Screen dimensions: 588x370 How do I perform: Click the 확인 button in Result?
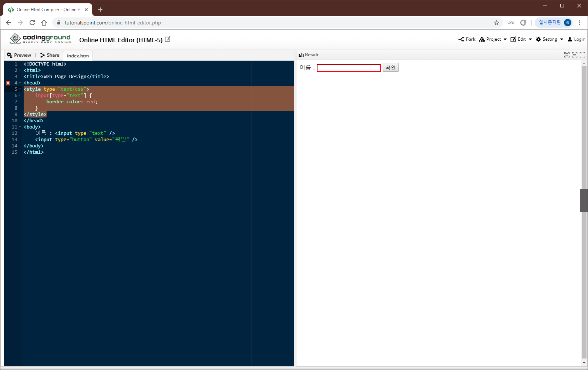390,68
